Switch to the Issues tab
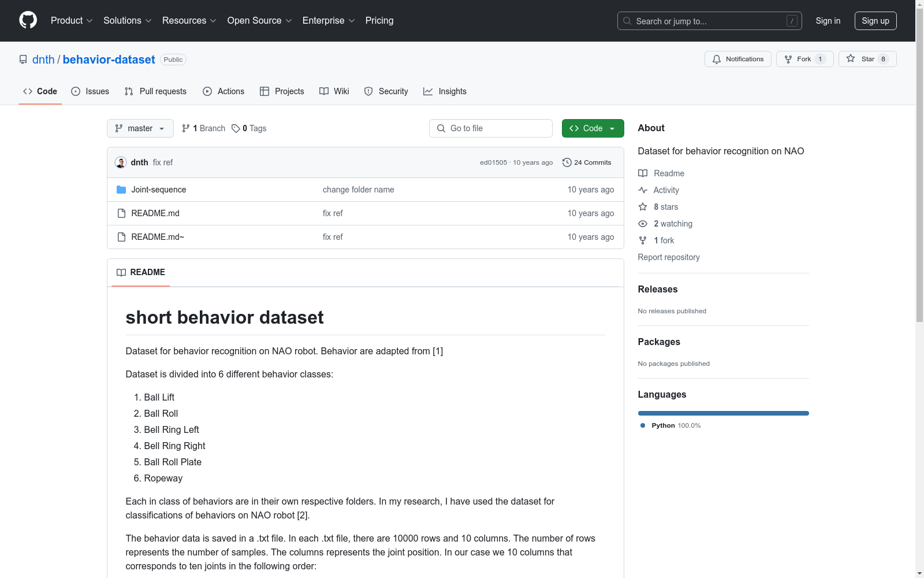Screen dimensions: 924x578 90,91
